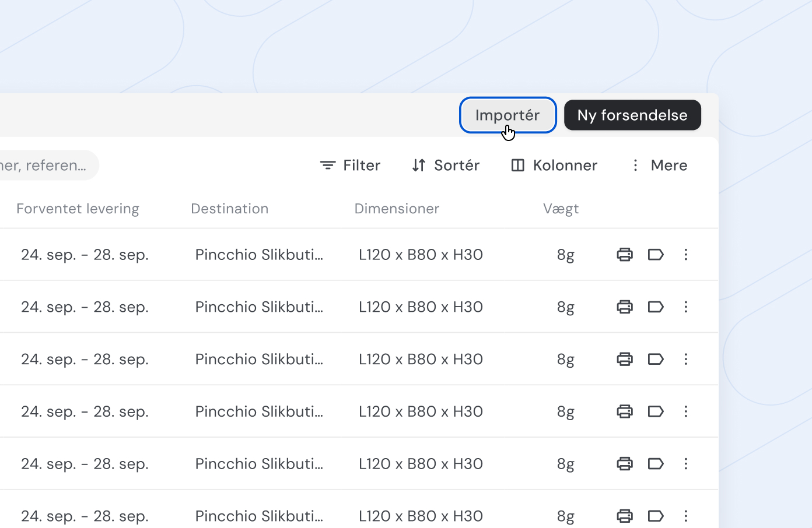Select the fifth row's 'Pincchio Slikbuti…' destination

[259, 463]
